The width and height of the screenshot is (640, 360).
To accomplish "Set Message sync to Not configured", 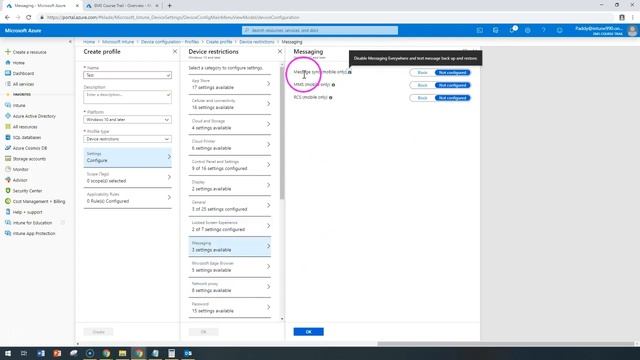I will pos(452,73).
